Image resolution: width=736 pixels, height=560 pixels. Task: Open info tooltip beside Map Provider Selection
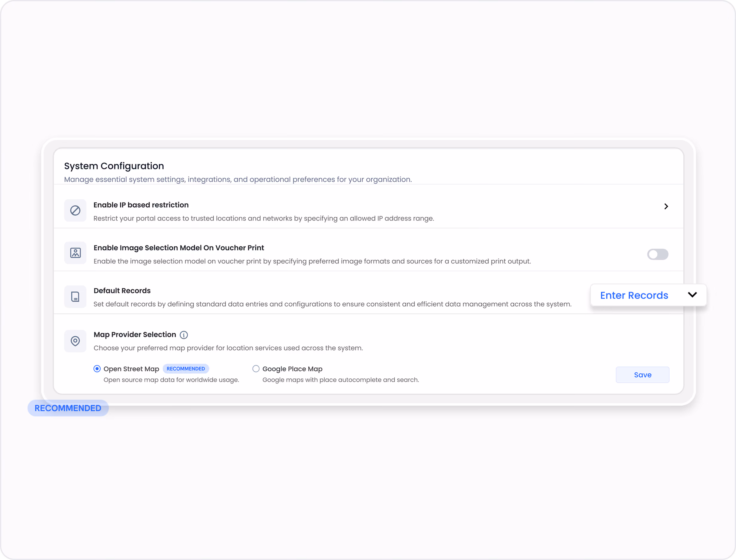[x=184, y=335]
